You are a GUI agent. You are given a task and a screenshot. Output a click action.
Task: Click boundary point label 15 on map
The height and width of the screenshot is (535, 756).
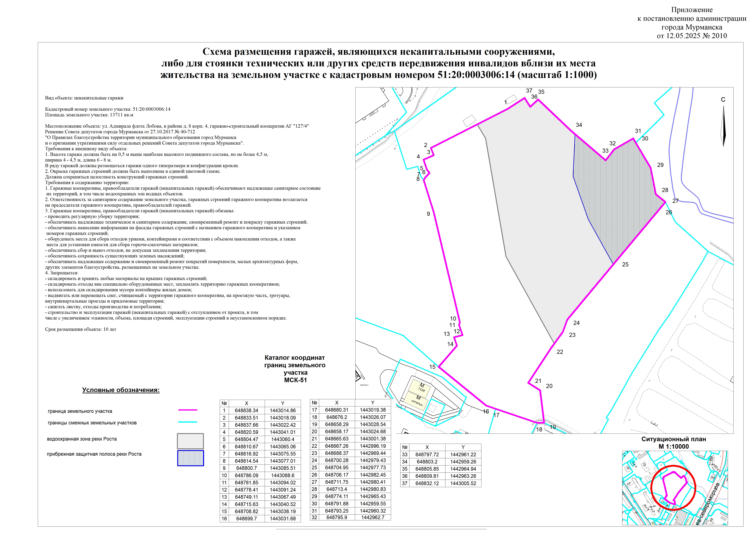point(432,367)
